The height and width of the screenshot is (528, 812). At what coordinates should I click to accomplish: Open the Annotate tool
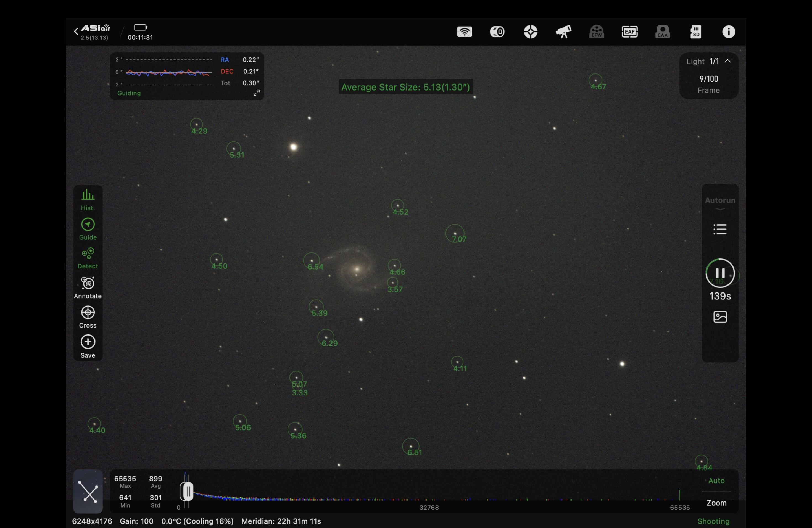point(88,288)
